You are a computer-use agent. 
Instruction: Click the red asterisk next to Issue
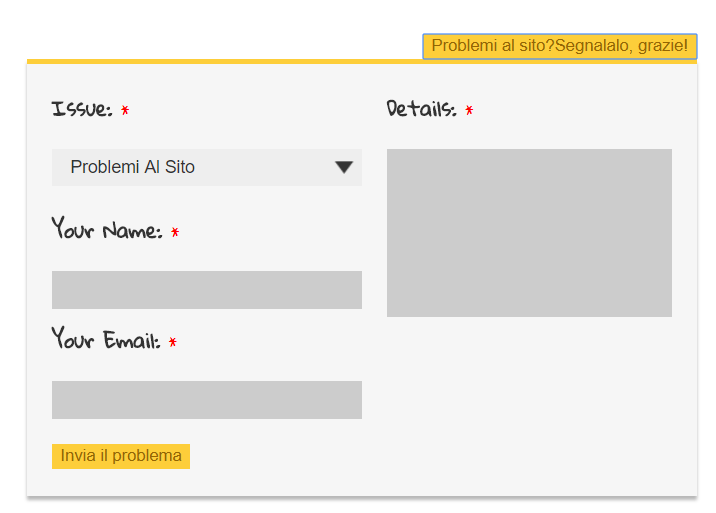coord(125,110)
